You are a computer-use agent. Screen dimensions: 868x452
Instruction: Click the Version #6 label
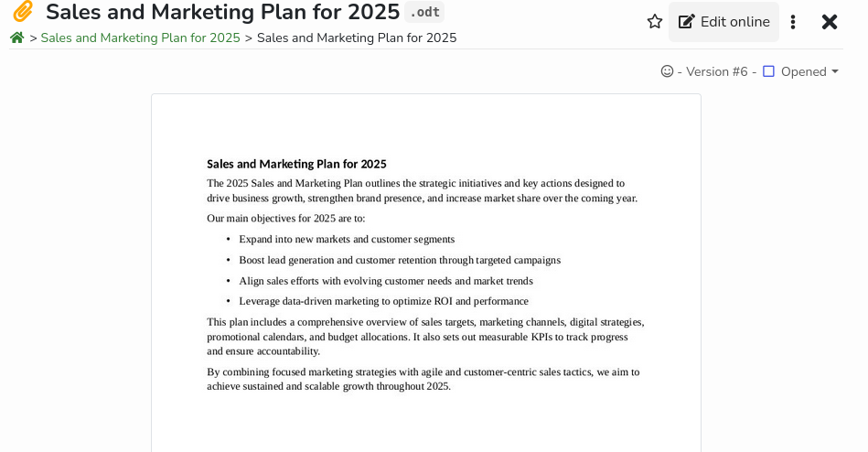coord(717,71)
